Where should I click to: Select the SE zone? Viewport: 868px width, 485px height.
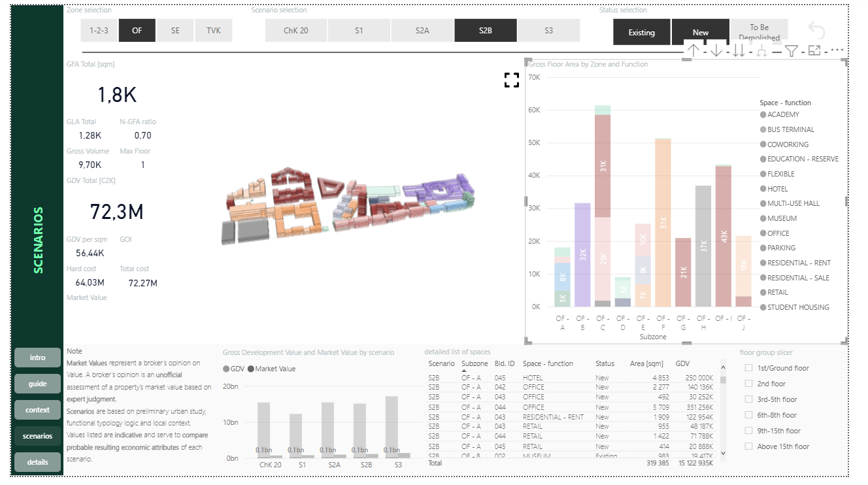[175, 30]
